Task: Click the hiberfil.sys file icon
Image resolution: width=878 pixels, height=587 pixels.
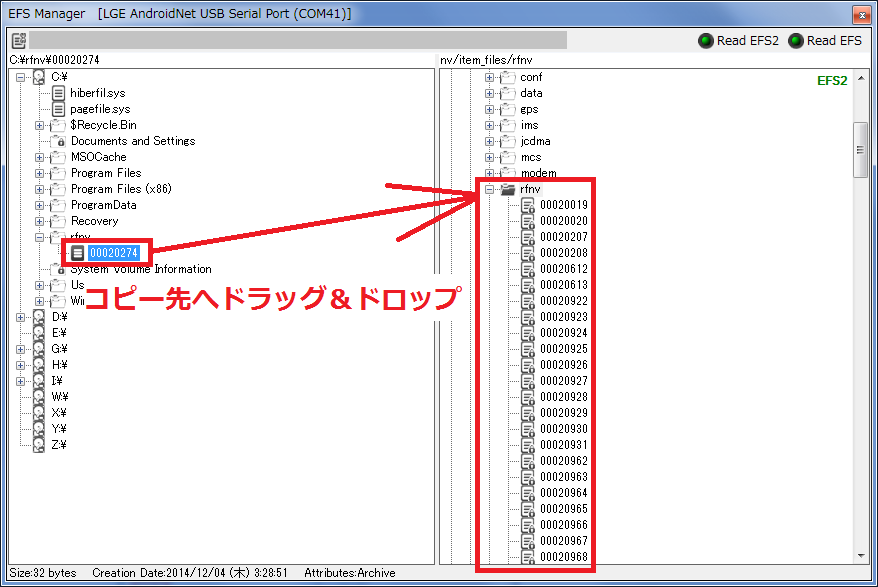Action: [60, 92]
